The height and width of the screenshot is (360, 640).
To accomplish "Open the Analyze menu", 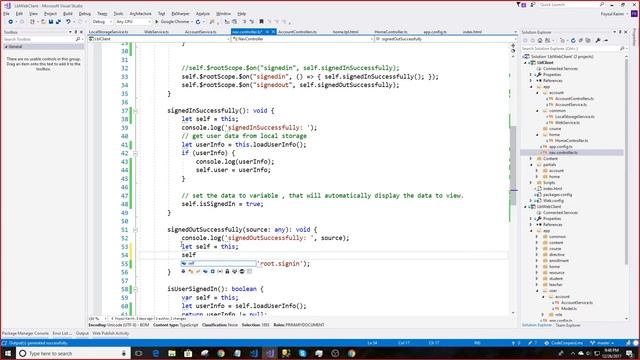I will point(202,13).
